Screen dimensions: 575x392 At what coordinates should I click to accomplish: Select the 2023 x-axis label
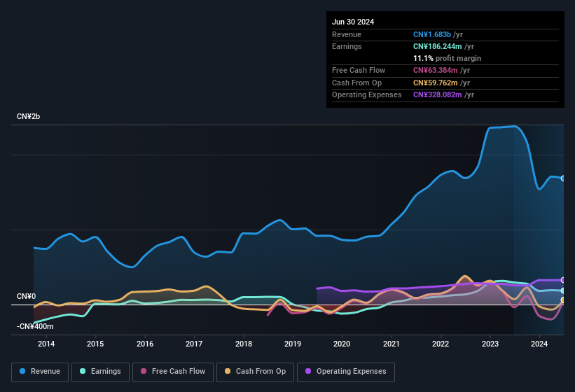tap(490, 344)
